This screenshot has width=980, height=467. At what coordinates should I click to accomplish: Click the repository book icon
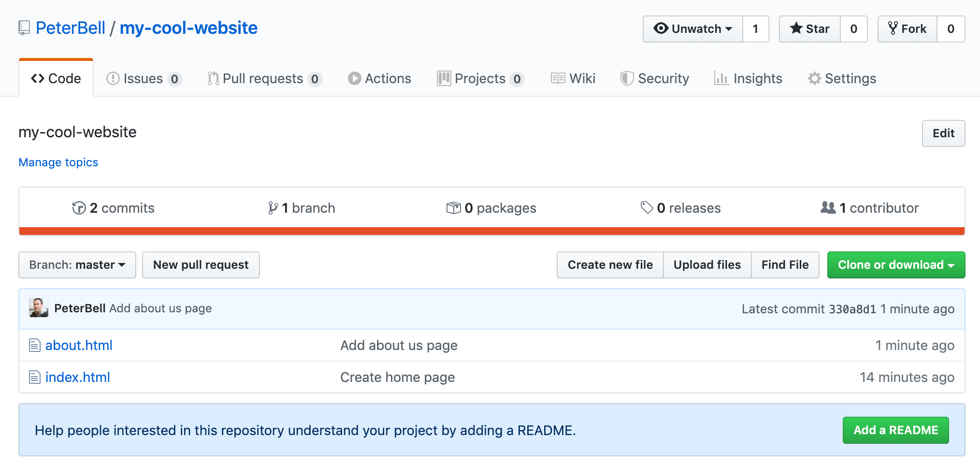click(23, 28)
